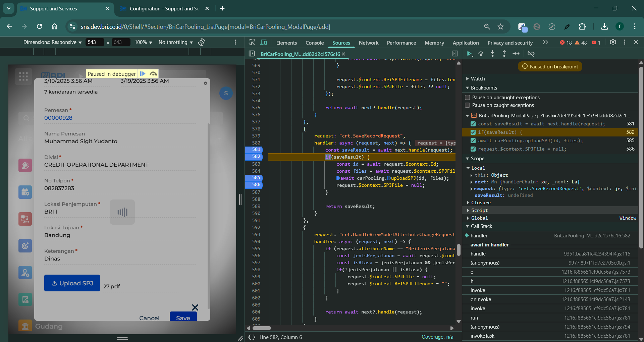Image resolution: width=644 pixels, height=342 pixels.
Task: Expand the request variable in Local scope
Action: pos(472,189)
